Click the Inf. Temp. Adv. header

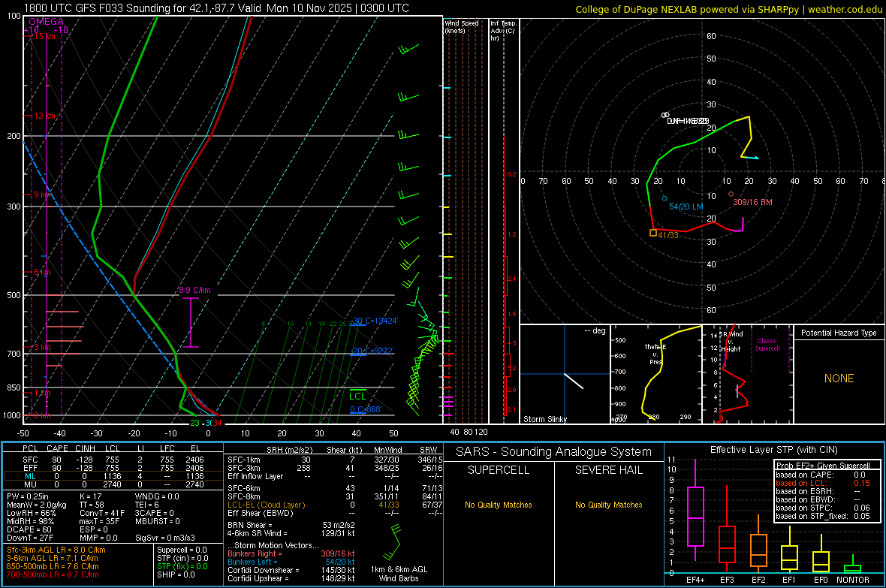(502, 31)
